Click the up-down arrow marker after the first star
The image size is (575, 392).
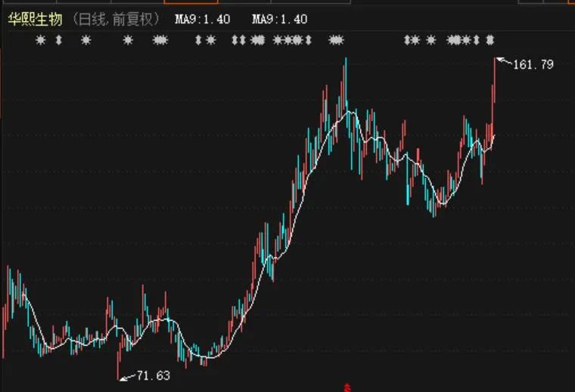point(58,40)
